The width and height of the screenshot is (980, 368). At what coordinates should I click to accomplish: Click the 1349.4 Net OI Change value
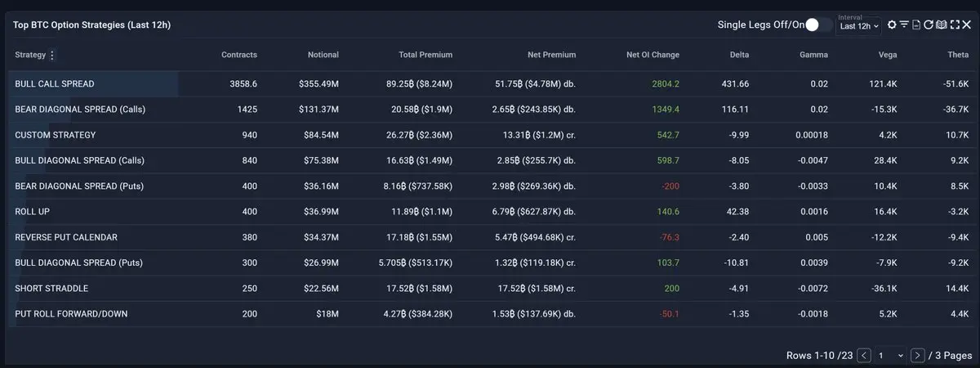tap(666, 110)
